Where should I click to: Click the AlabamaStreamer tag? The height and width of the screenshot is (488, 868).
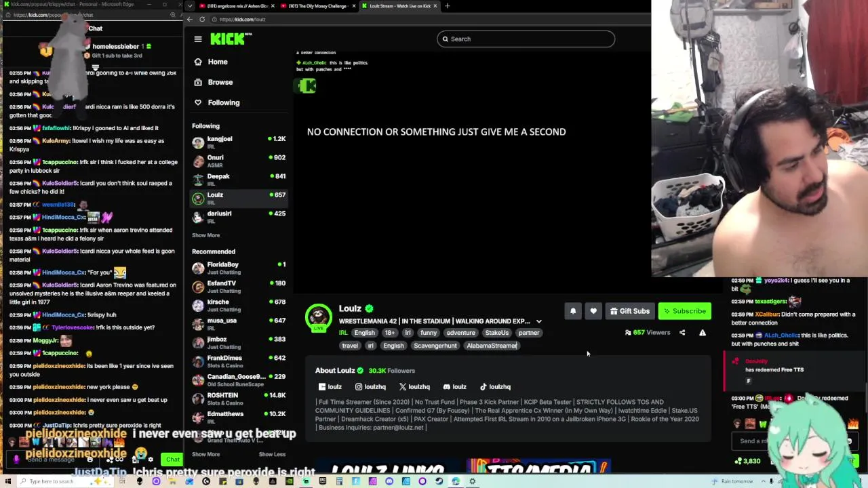pyautogui.click(x=492, y=346)
